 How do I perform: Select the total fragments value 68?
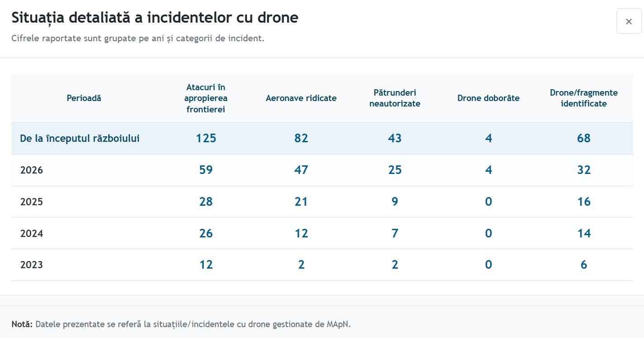(x=584, y=138)
